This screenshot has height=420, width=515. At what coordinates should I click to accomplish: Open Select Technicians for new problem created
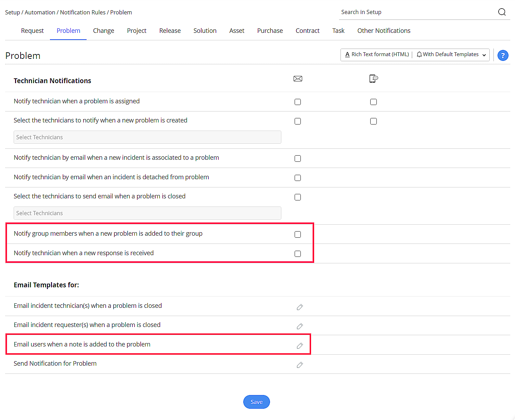point(147,137)
